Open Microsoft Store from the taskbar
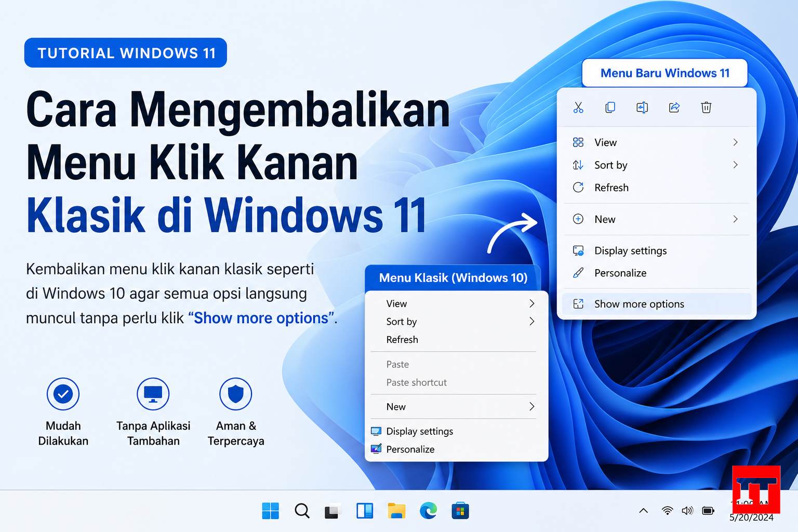This screenshot has height=532, width=798. tap(460, 511)
